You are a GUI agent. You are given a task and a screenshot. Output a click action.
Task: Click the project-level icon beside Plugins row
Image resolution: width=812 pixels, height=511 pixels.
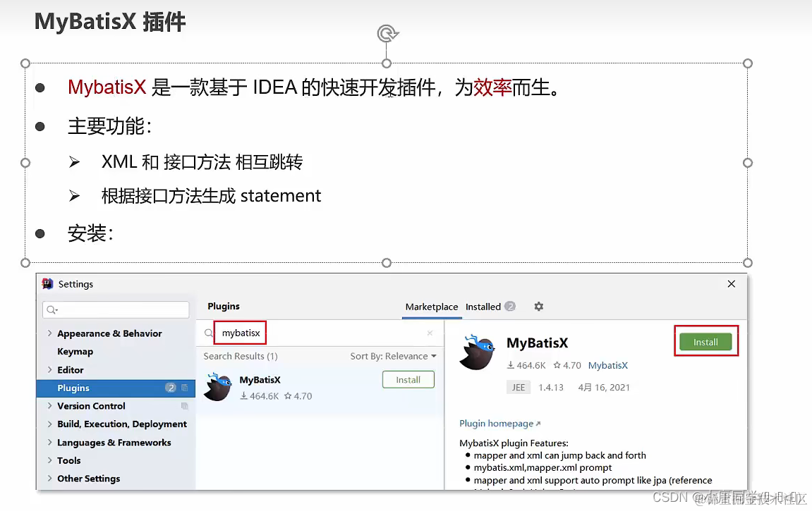tap(184, 388)
